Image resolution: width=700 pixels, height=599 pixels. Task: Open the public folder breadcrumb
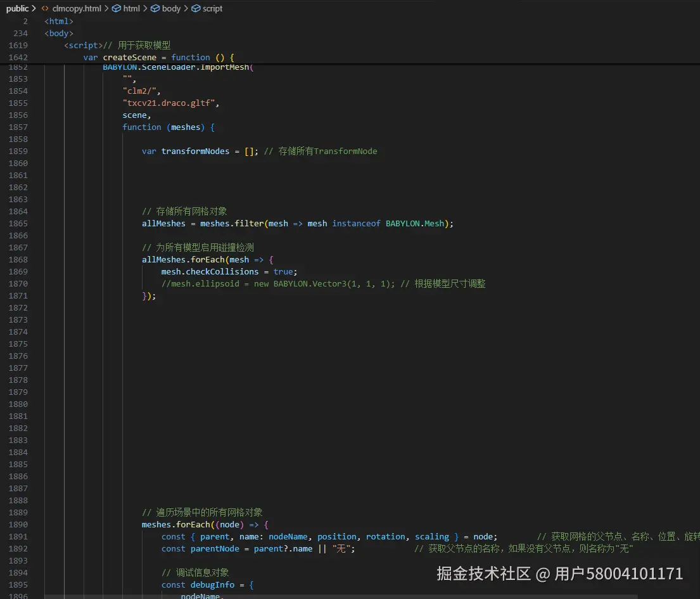17,8
